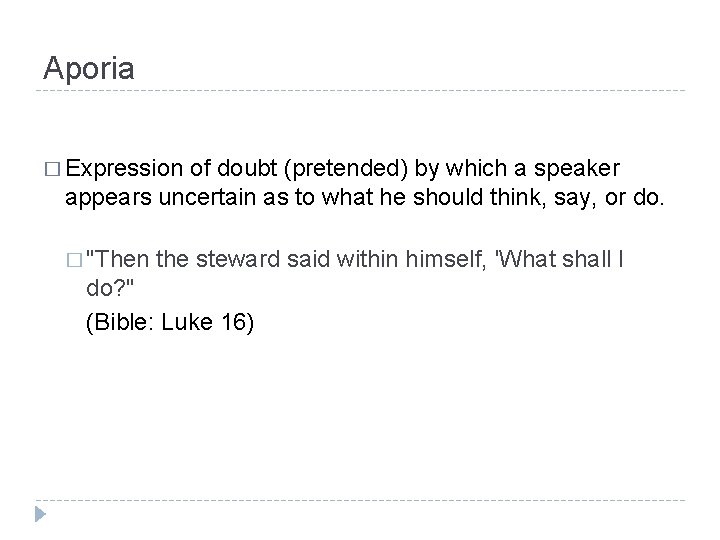
Task: Click the slide title "Aporia"
Action: tap(89, 67)
